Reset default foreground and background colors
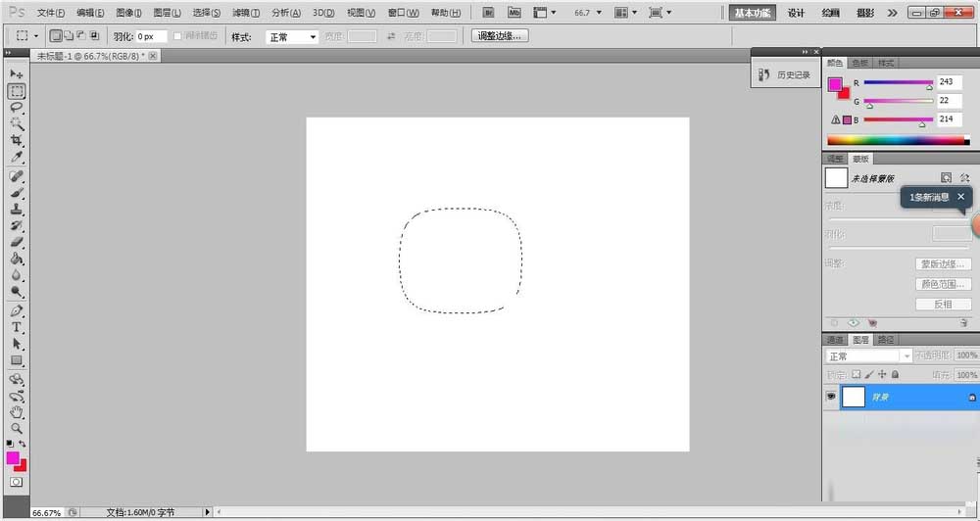The image size is (980, 521). [10, 444]
